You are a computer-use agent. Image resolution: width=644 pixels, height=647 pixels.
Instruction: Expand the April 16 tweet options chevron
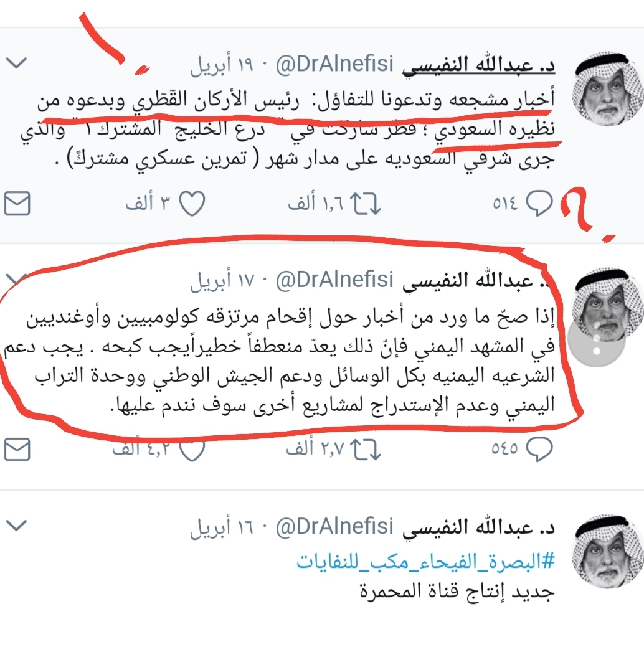17,526
